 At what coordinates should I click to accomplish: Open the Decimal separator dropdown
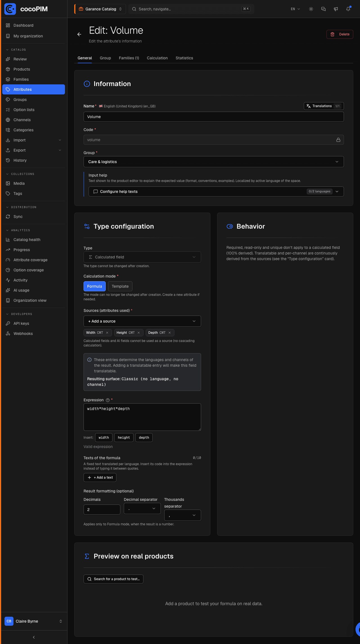[x=142, y=508]
